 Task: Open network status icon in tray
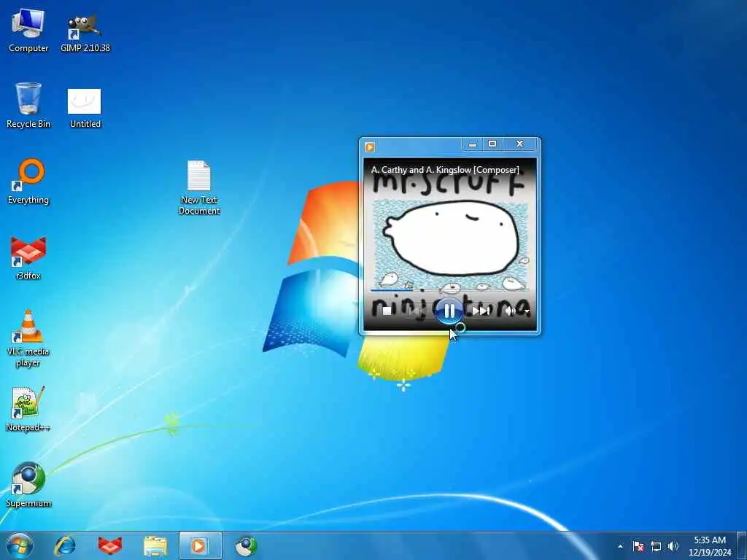(x=656, y=546)
